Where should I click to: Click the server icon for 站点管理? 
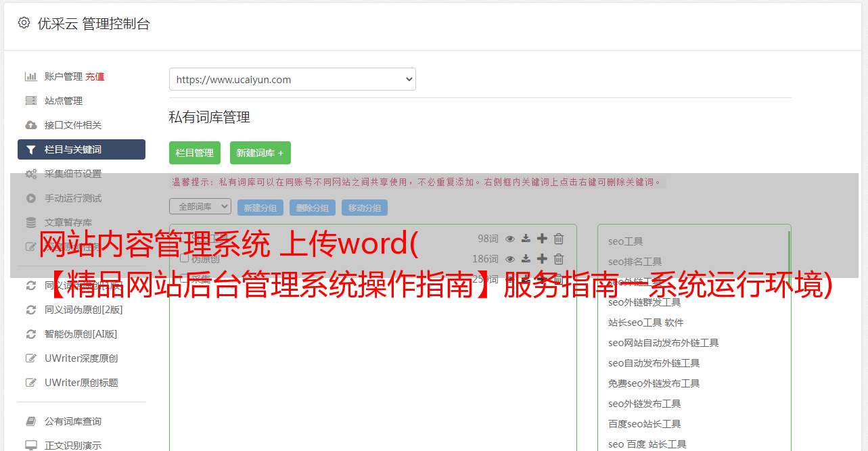tap(30, 101)
